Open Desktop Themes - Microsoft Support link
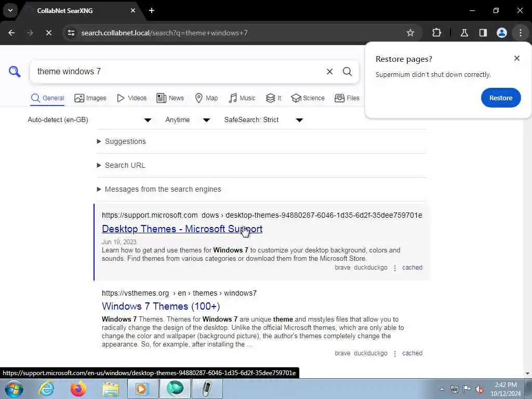This screenshot has height=399, width=532. (182, 229)
